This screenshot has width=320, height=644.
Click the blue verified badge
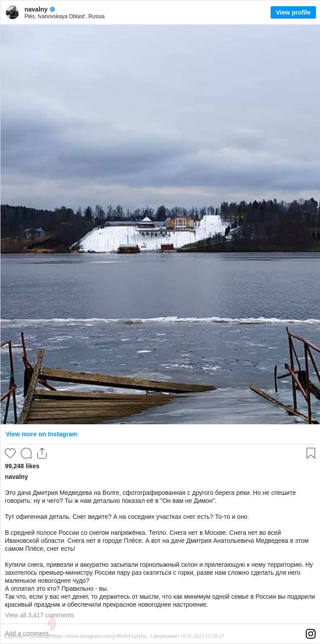(52, 9)
